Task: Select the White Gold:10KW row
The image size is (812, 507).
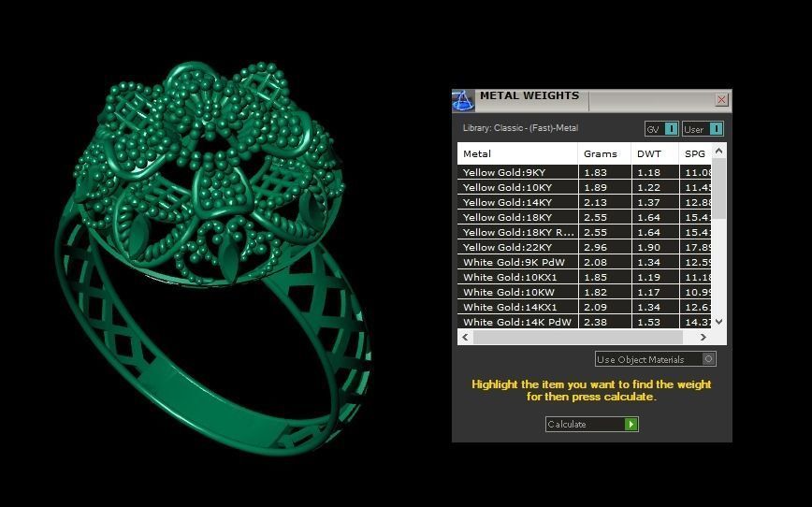Action: click(x=585, y=293)
